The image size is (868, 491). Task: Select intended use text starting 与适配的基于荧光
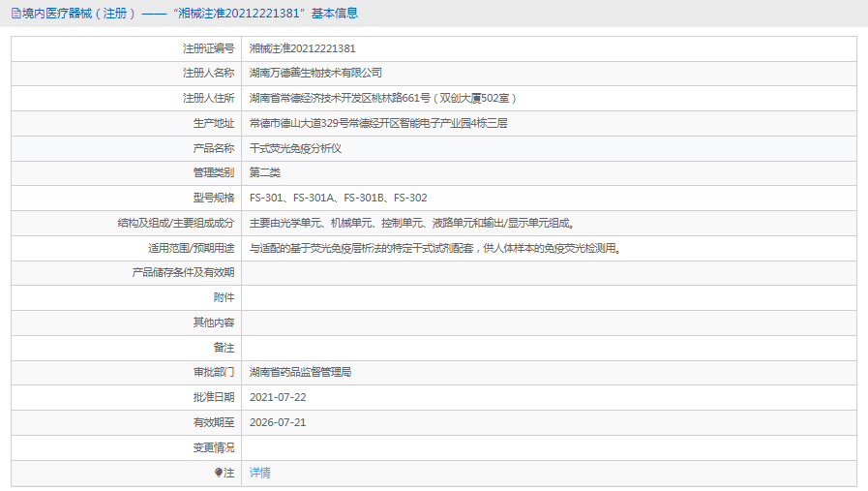click(436, 248)
